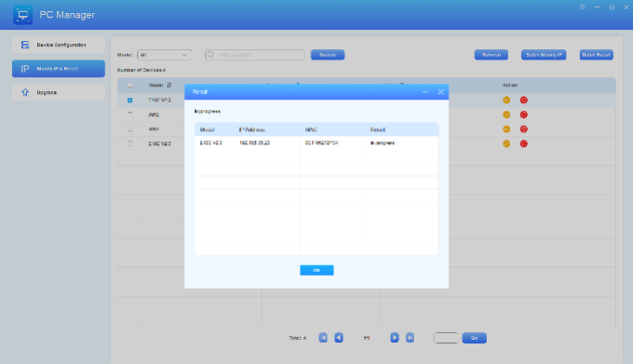Go to the last page of devices

[x=410, y=338]
